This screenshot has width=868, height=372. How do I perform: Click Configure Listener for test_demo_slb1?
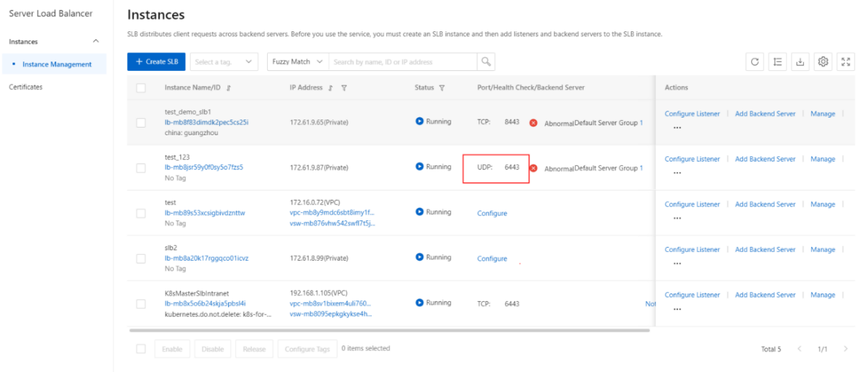point(692,113)
